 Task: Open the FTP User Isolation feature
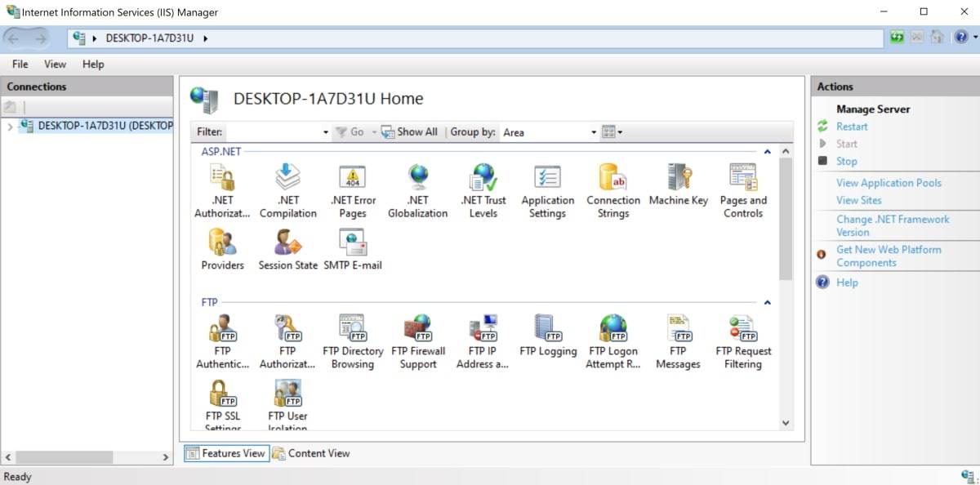(287, 405)
